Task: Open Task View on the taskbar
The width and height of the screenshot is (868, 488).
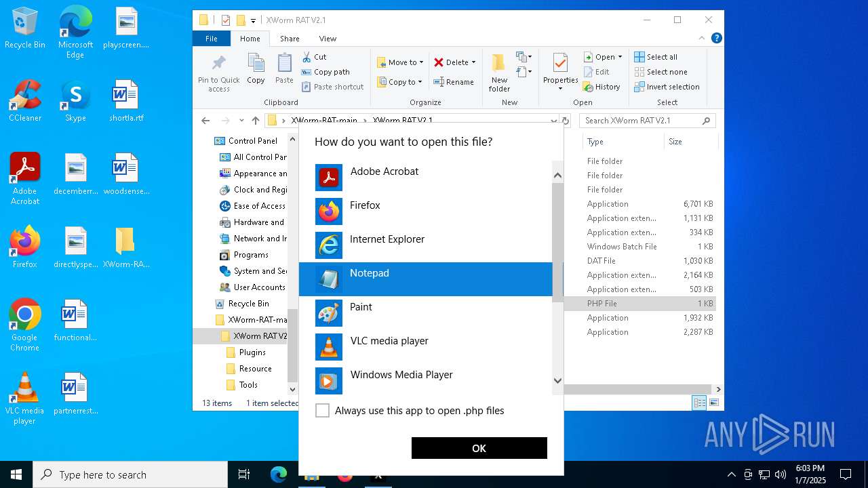Action: pyautogui.click(x=244, y=474)
